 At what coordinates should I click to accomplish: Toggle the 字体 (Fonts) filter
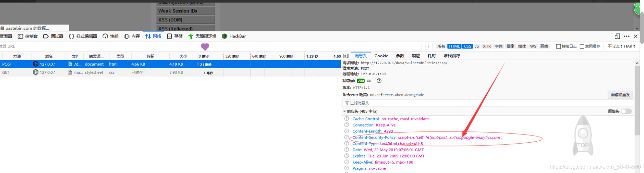coord(499,46)
